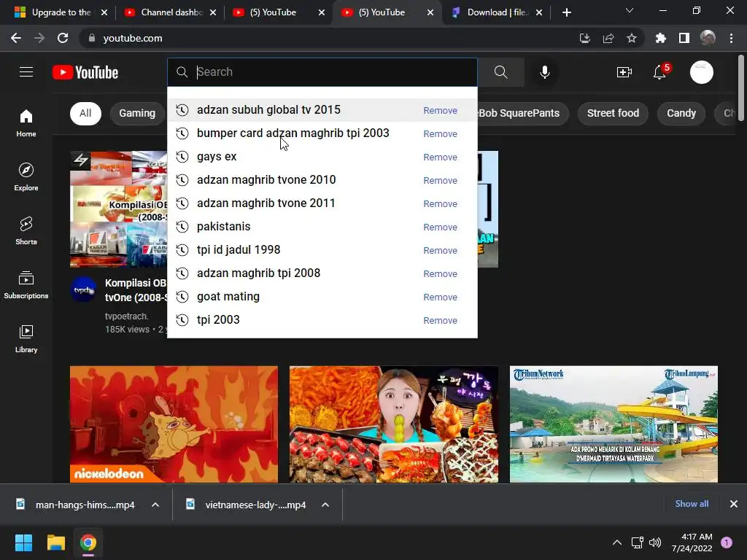The width and height of the screenshot is (747, 560).
Task: Open the SpongeBob Nickelodeon video thumbnail
Action: [x=174, y=424]
